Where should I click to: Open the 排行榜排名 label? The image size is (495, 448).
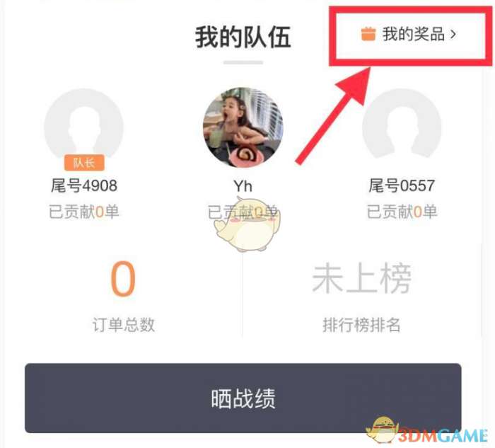[362, 324]
